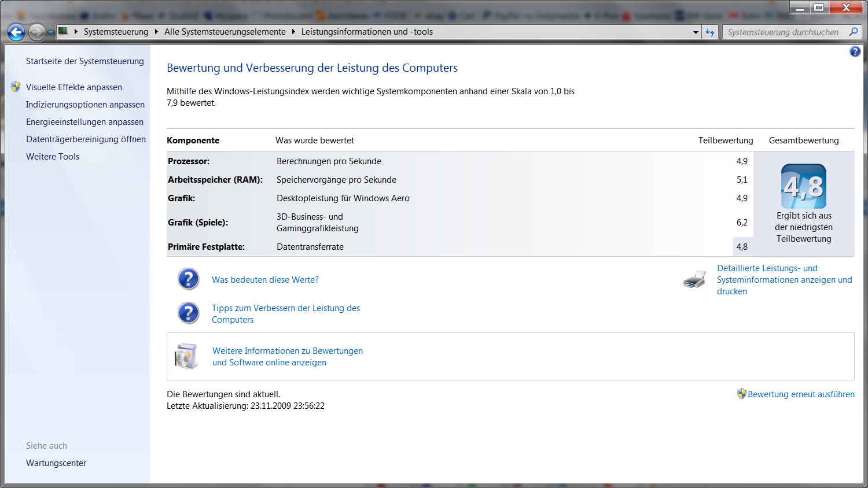Viewport: 868px width, 488px height.
Task: Click the Control Panel icon in address bar
Action: click(63, 31)
